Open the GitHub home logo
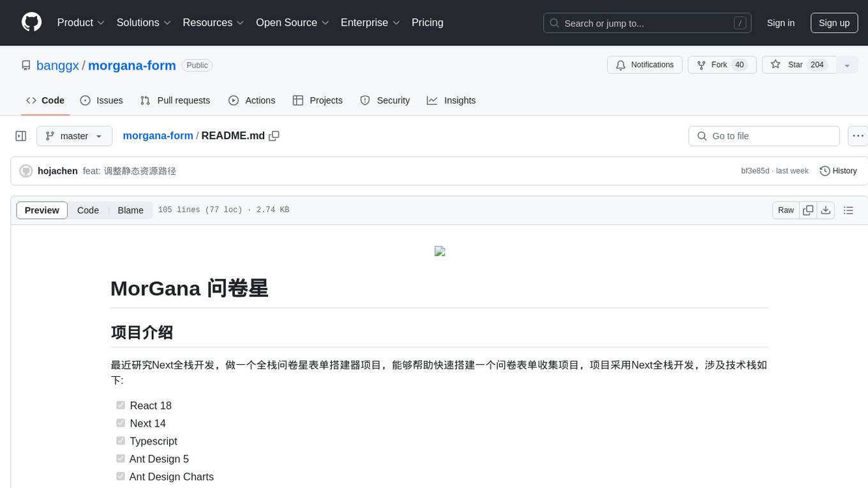 coord(31,22)
